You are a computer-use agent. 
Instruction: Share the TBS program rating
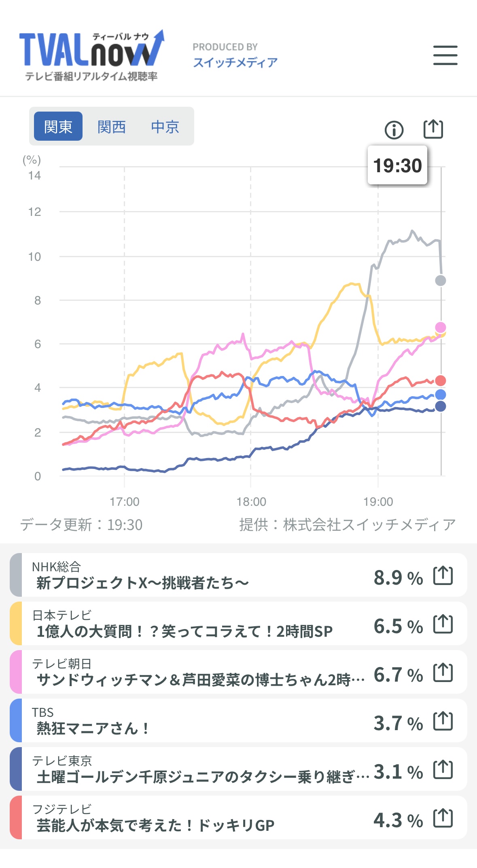(x=443, y=721)
